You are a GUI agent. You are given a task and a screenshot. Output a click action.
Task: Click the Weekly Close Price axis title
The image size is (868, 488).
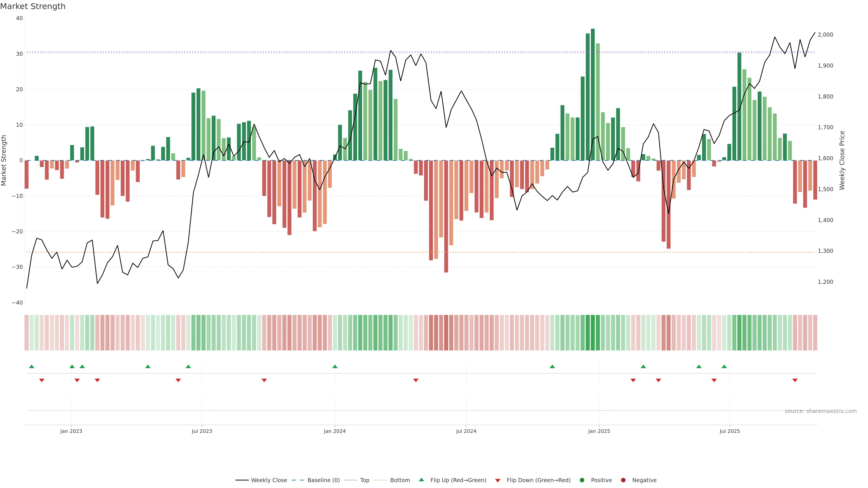pyautogui.click(x=842, y=160)
